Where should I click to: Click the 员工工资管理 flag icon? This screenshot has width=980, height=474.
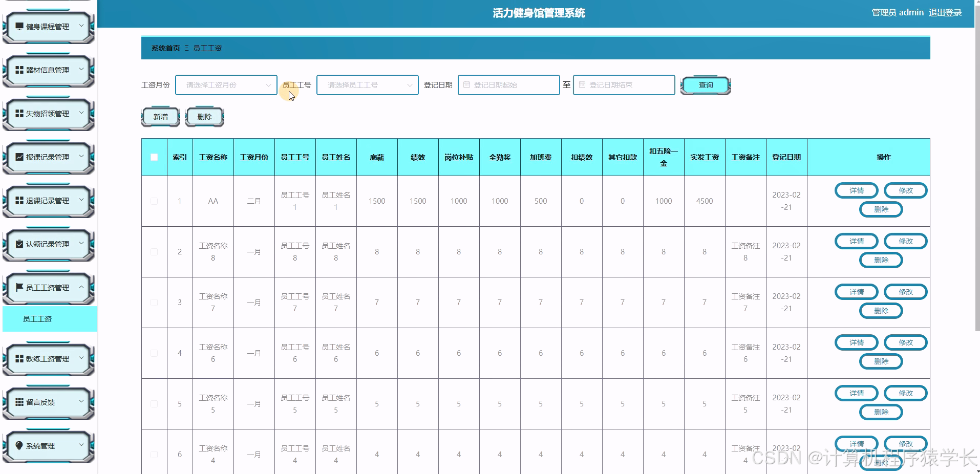tap(19, 287)
